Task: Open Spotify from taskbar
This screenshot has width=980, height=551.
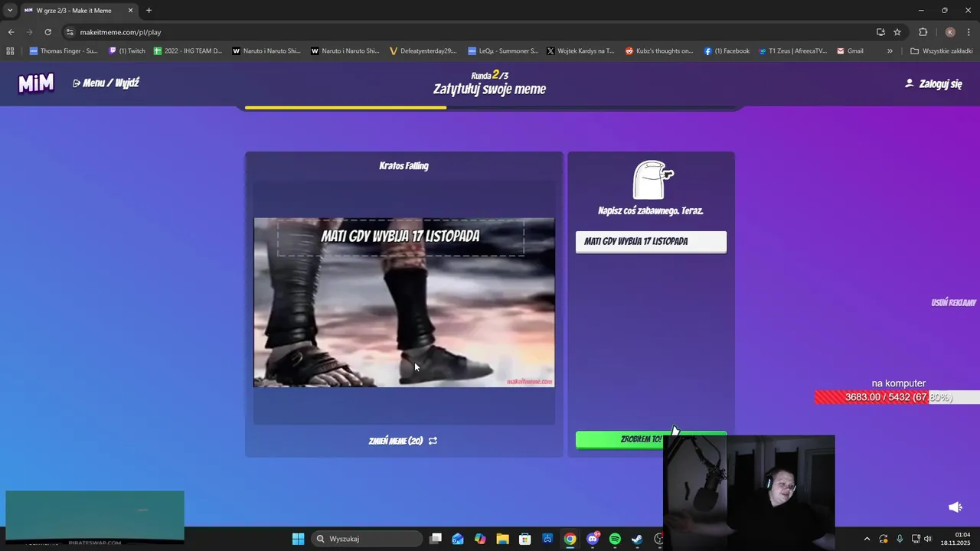Action: [x=615, y=539]
